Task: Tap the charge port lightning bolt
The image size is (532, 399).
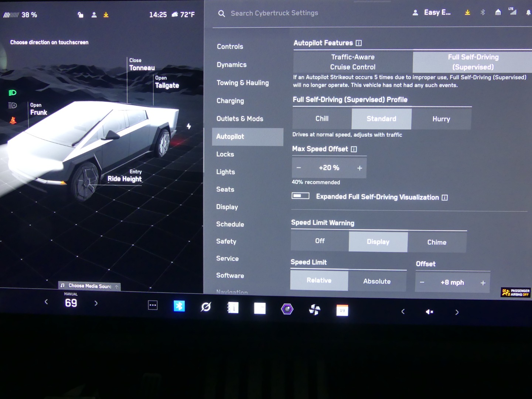Action: click(x=189, y=126)
